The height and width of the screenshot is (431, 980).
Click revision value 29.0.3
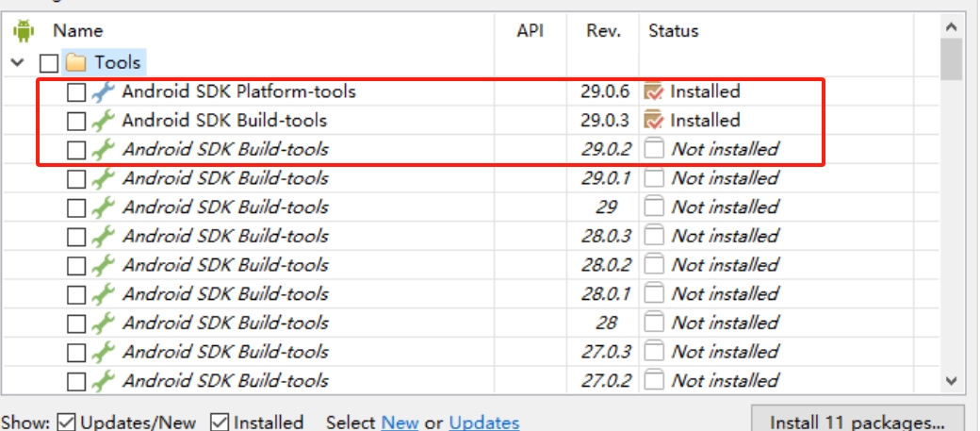click(x=606, y=121)
